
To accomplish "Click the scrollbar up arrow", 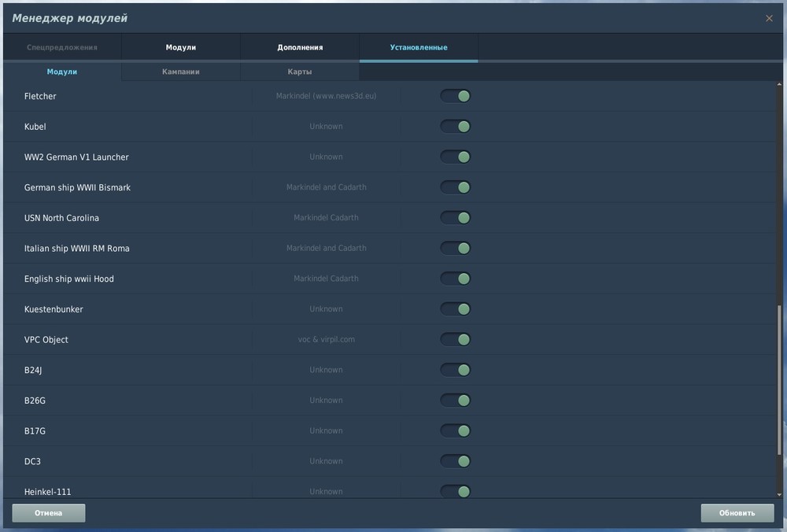I will (x=779, y=84).
